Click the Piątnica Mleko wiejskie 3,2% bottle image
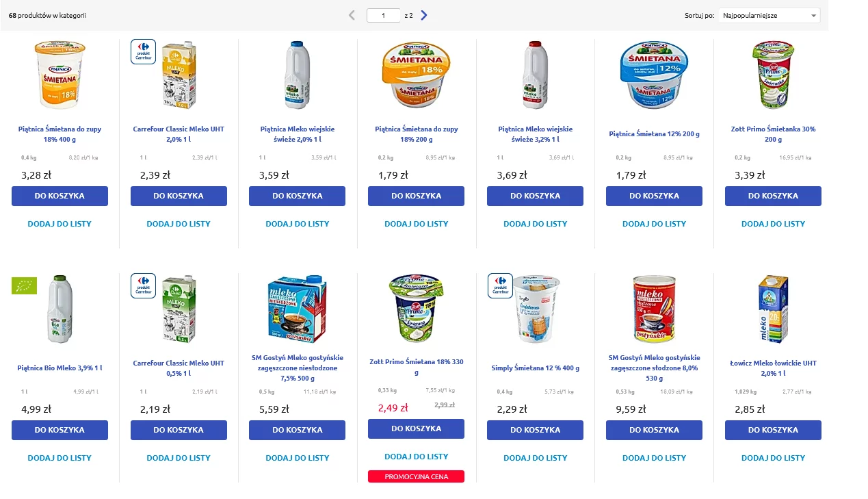The height and width of the screenshot is (499, 868). pyautogui.click(x=536, y=75)
